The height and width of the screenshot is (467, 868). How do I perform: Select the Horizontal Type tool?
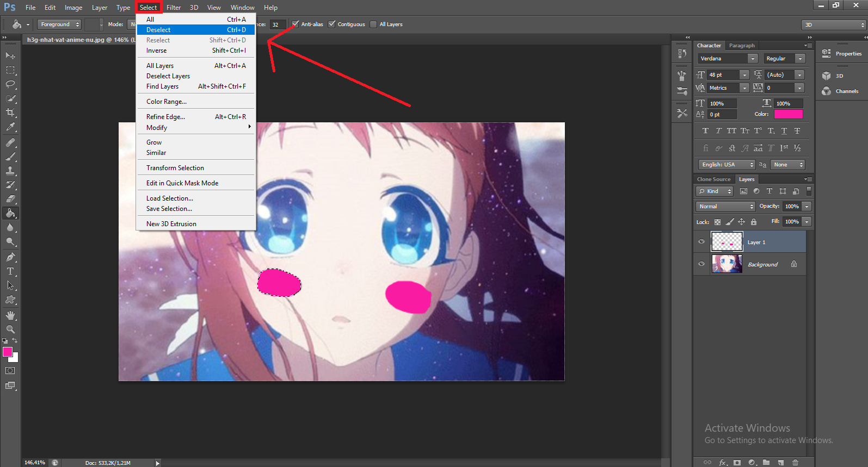[10, 271]
